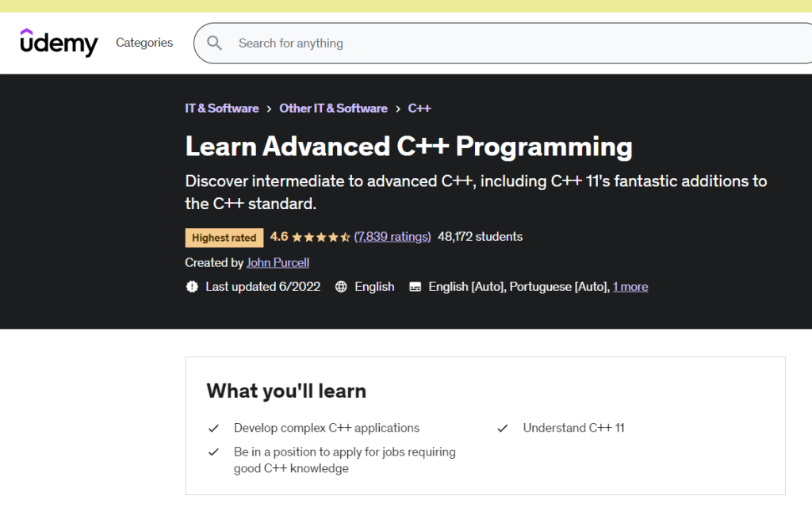
Task: Click the search magnifier icon
Action: 214,43
